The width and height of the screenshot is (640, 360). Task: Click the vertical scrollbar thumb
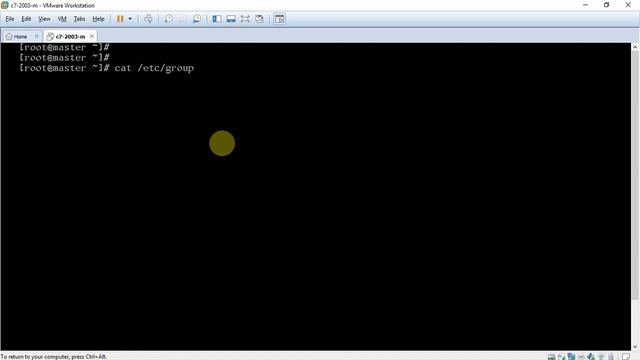[635, 175]
